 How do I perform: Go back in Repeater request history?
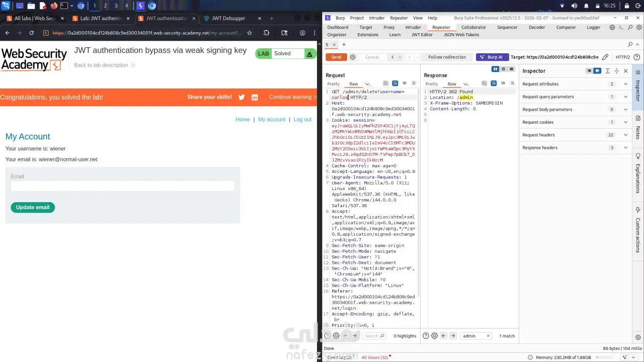click(393, 57)
